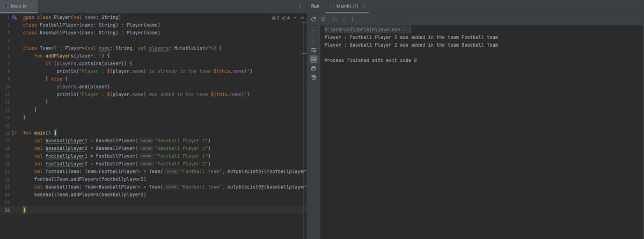This screenshot has height=239, width=644.
Task: Click the down arrow in console gutter
Action: (314, 41)
